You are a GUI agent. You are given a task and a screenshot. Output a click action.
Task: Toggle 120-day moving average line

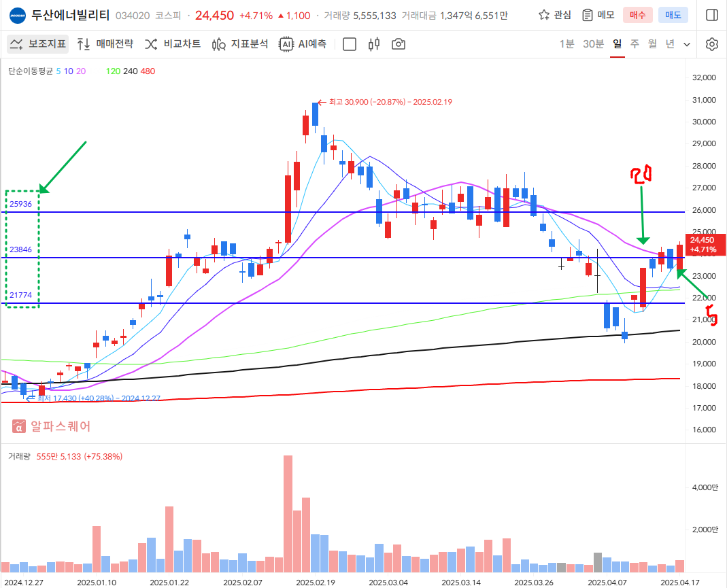[x=113, y=71]
